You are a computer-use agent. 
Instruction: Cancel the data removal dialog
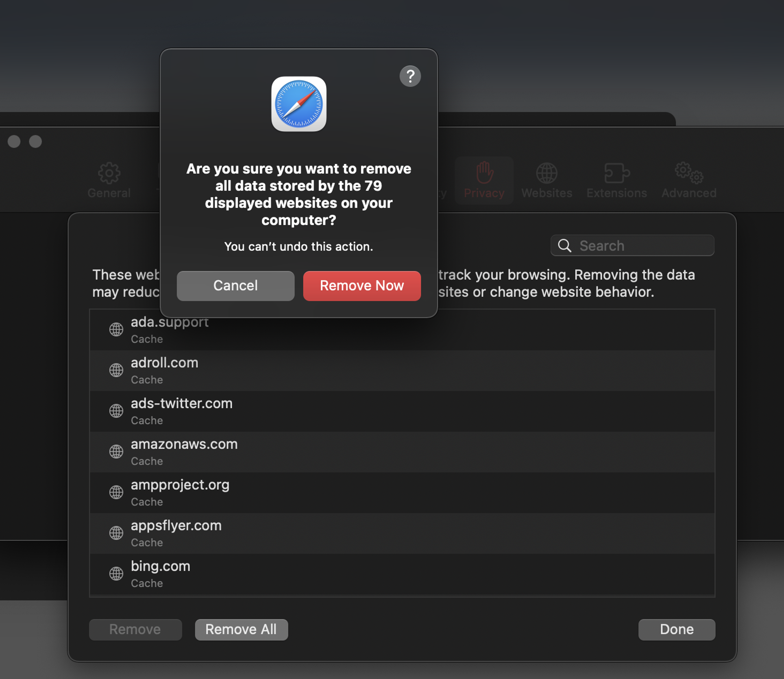click(x=235, y=286)
